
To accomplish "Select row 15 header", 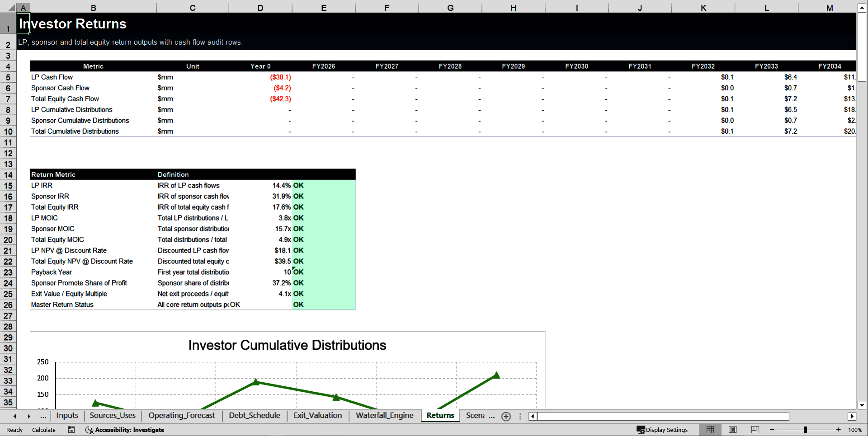I will pyautogui.click(x=8, y=186).
